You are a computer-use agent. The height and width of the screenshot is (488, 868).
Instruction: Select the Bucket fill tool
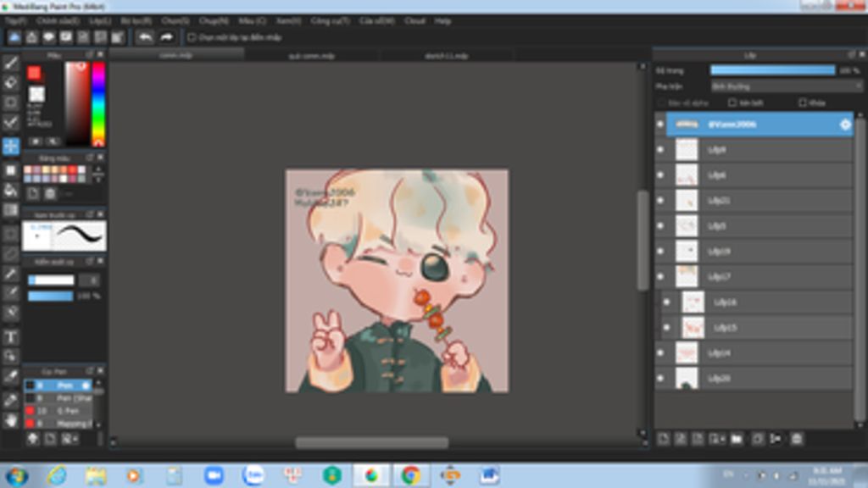coord(10,191)
